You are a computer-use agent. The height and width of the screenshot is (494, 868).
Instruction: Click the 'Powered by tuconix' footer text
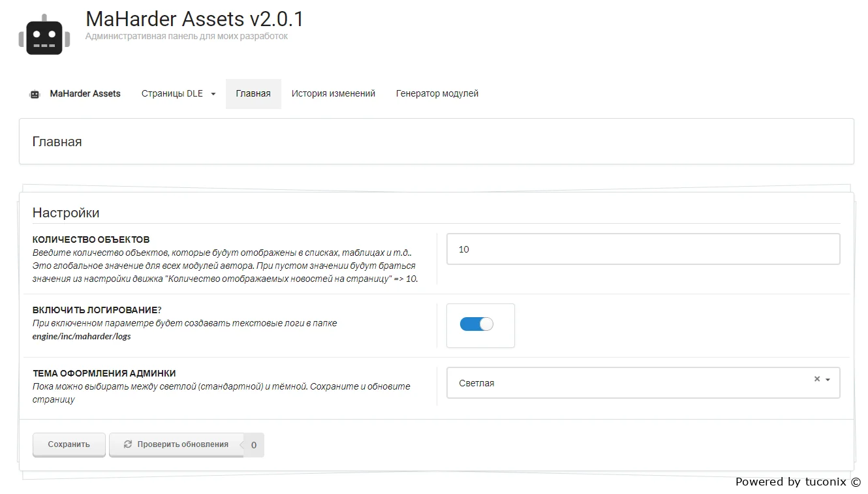798,482
